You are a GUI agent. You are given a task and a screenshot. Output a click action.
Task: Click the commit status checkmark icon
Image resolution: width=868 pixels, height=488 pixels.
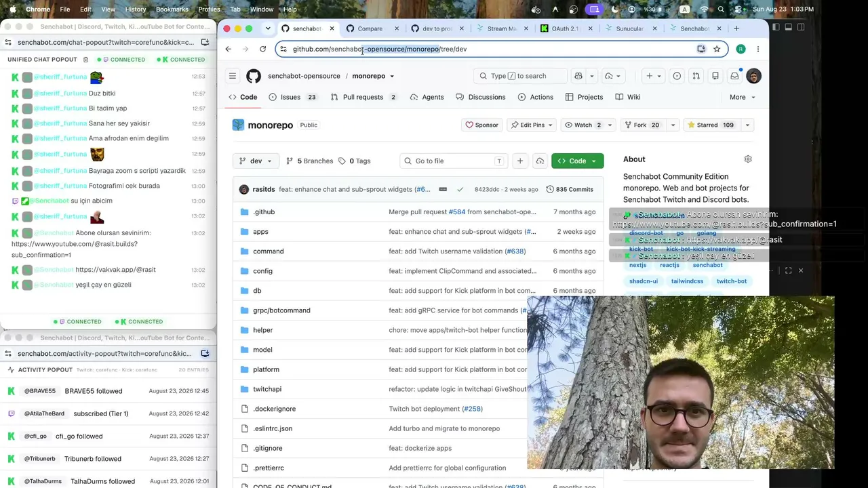(460, 189)
